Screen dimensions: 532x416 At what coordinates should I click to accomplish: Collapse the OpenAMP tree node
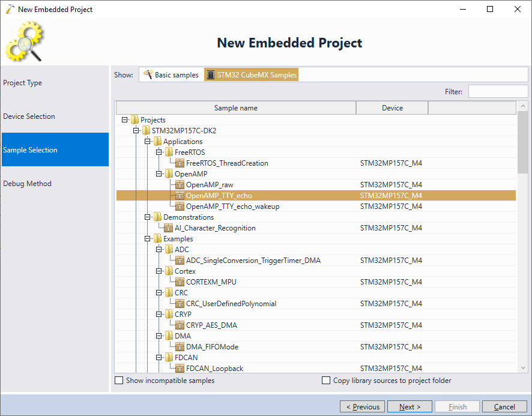(159, 174)
